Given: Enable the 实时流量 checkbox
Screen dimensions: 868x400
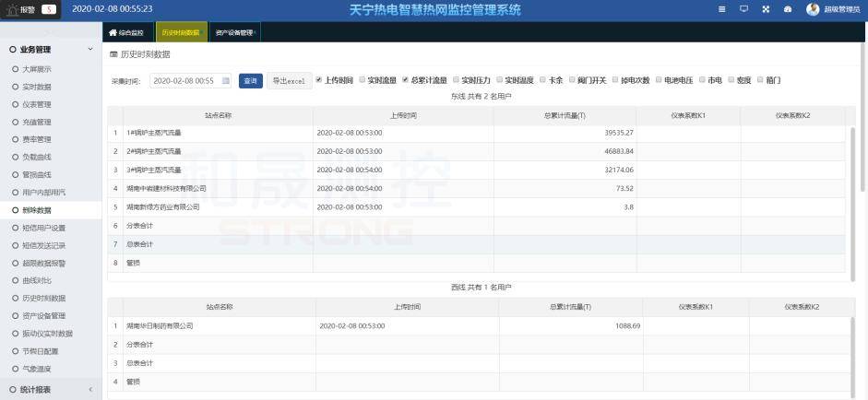Looking at the screenshot, I should pos(362,79).
